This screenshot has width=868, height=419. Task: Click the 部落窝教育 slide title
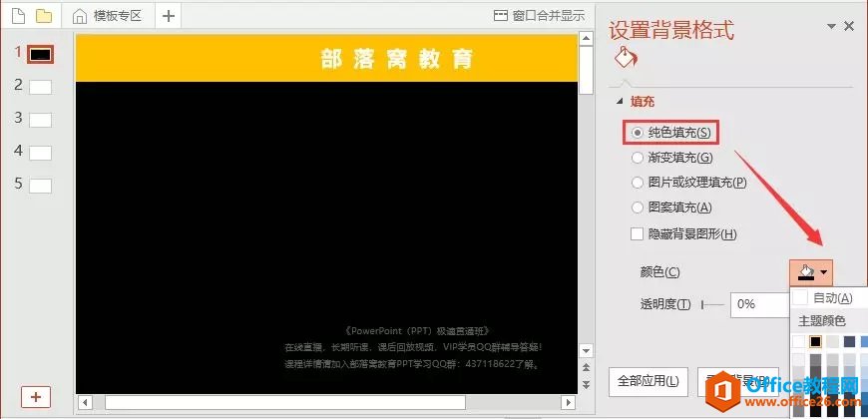pos(397,59)
